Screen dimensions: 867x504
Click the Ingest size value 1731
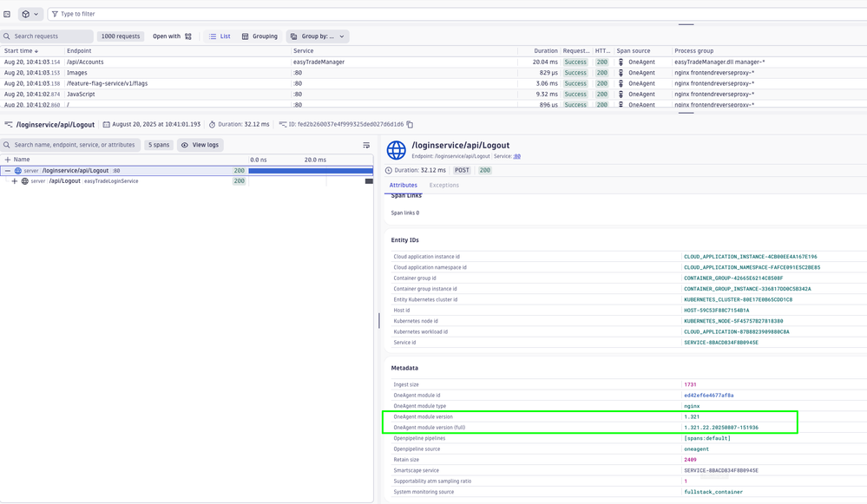[690, 384]
